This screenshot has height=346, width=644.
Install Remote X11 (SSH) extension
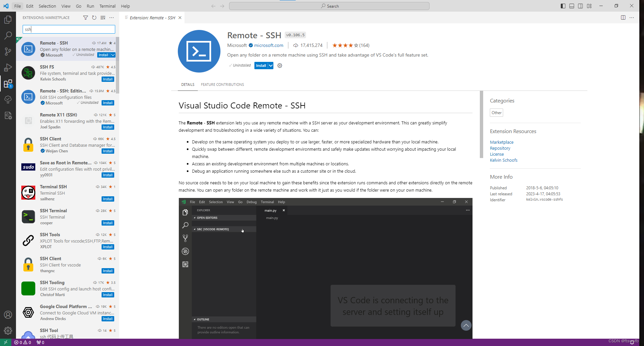coord(108,127)
